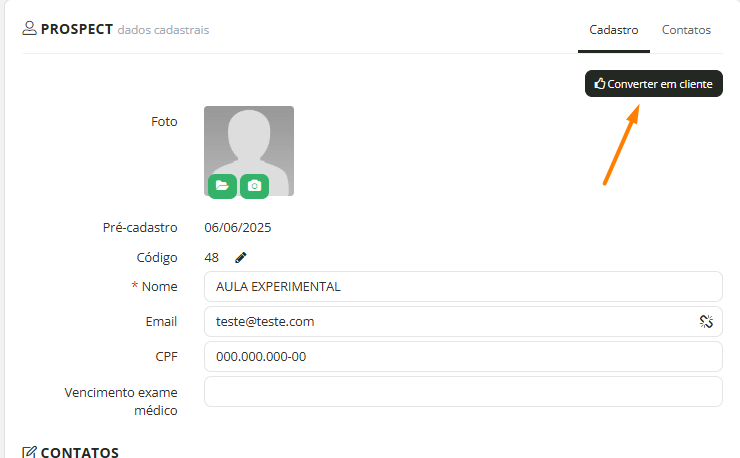This screenshot has height=458, width=740.
Task: Click the PROSPECT heading text
Action: click(77, 29)
